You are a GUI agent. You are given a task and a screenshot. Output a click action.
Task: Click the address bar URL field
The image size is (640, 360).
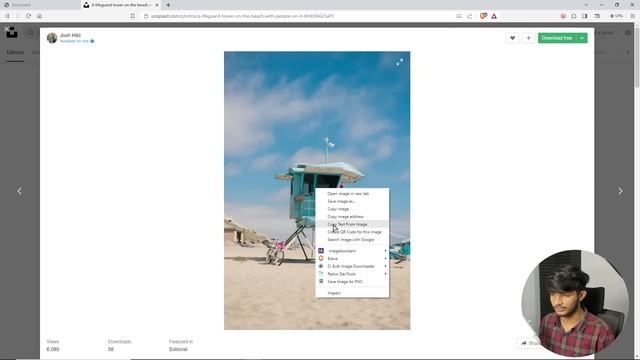coord(298,16)
